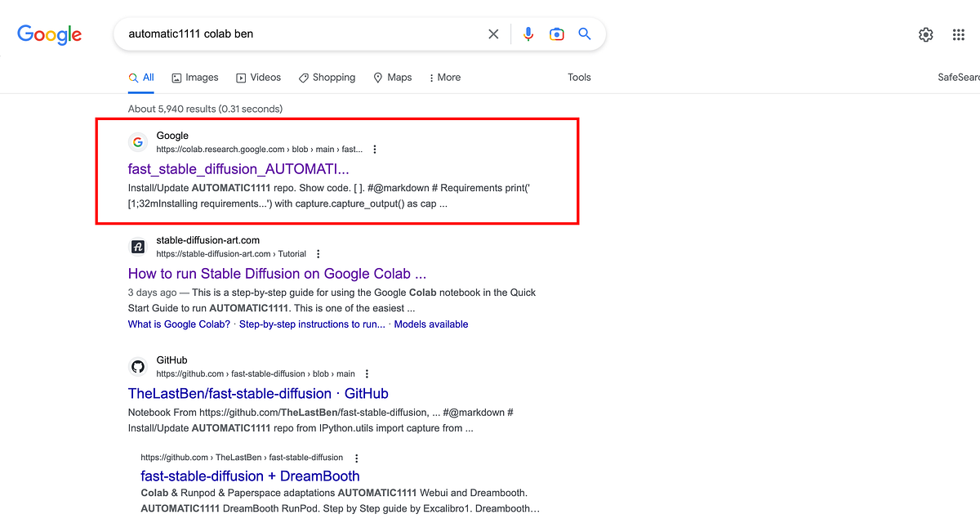Start voice search with the microphone icon
Viewport: 980px width, 532px height.
pyautogui.click(x=528, y=34)
